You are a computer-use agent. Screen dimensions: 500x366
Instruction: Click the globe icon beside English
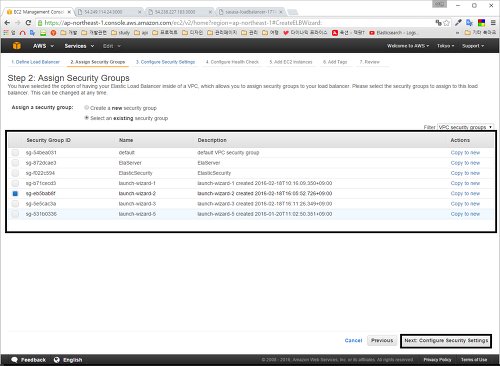[x=57, y=360]
